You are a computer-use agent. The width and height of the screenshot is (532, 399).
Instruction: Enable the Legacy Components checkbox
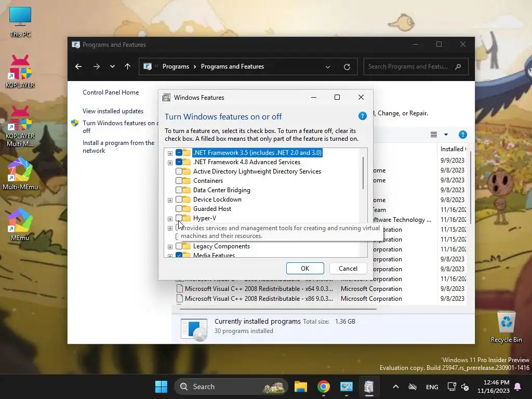179,246
